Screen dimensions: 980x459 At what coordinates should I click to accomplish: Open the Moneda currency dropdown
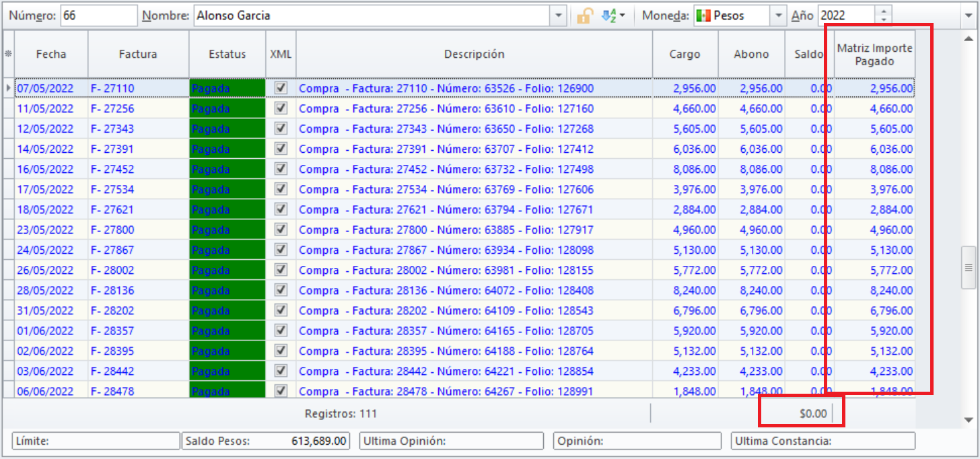(x=779, y=15)
